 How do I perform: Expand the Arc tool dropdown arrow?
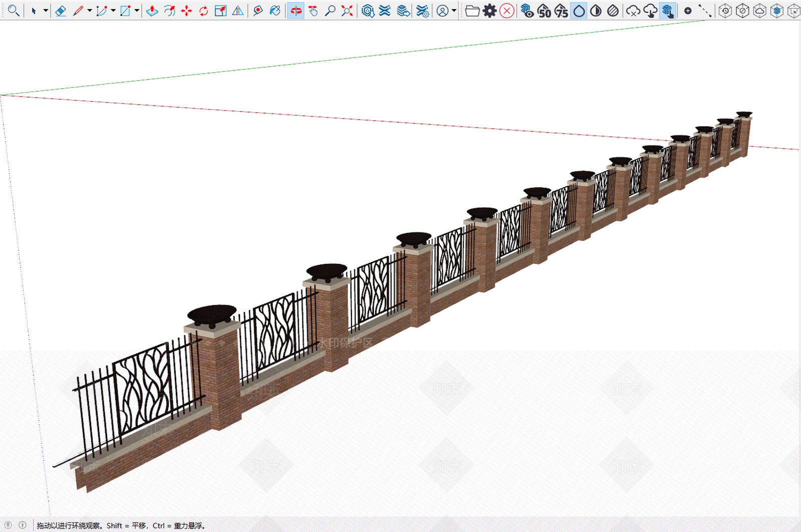(113, 11)
